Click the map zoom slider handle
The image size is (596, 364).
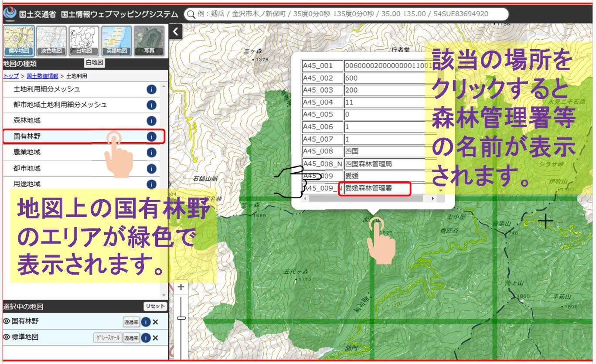point(181,318)
